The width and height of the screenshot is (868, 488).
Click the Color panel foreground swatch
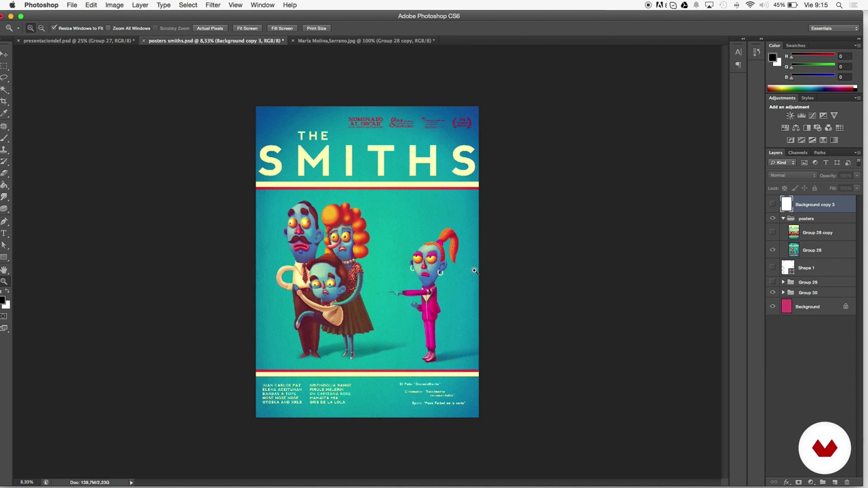click(x=772, y=58)
